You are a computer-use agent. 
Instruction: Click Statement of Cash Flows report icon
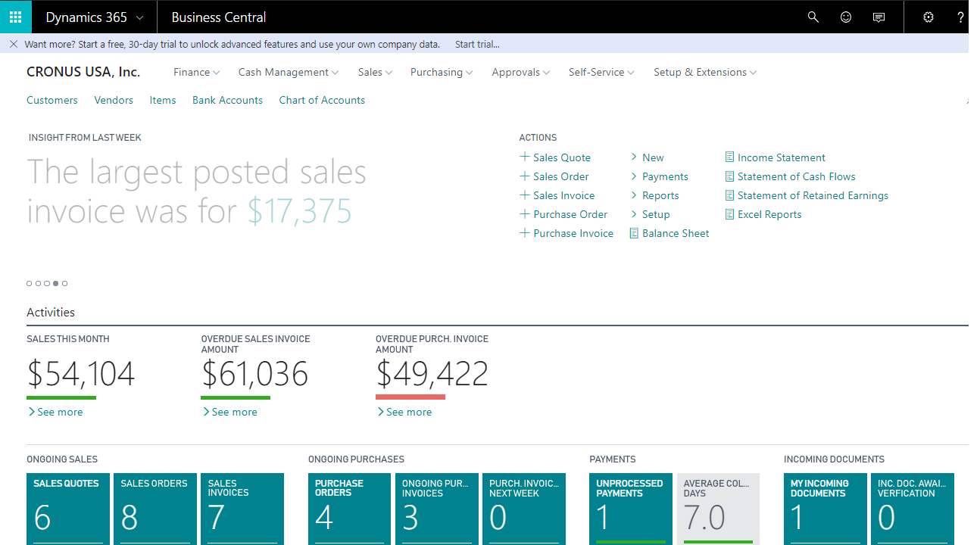(729, 176)
